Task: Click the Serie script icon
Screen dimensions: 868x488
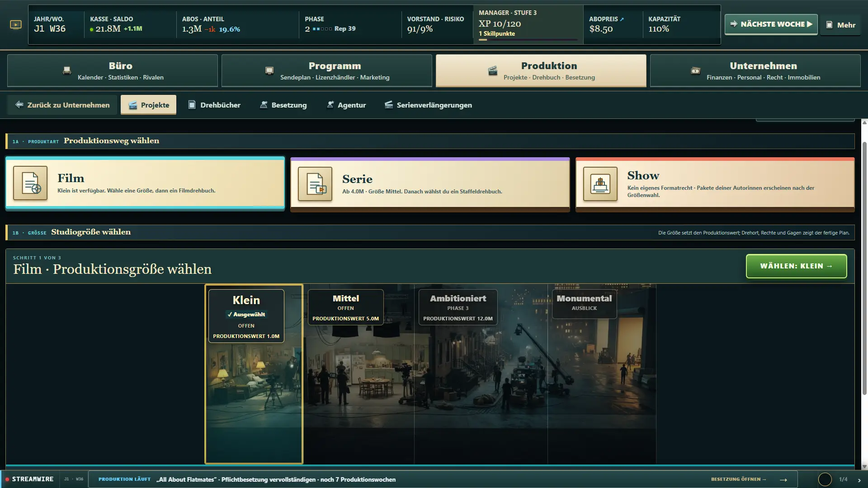Action: pos(315,184)
